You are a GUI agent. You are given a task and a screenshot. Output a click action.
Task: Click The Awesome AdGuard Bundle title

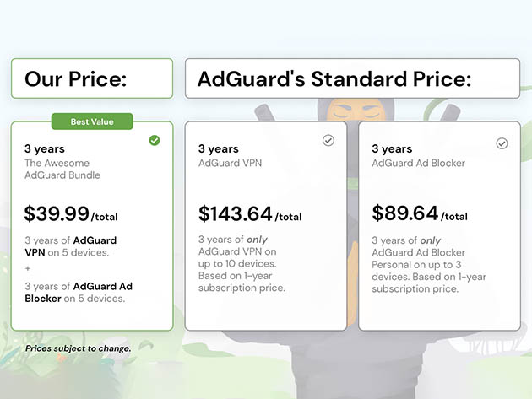pos(62,169)
